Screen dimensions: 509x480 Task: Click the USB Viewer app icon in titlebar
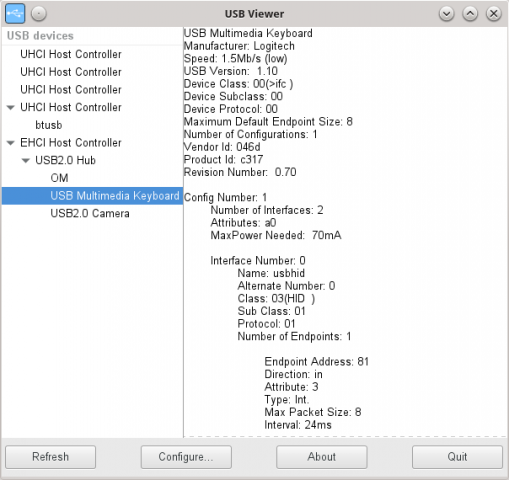[x=15, y=14]
